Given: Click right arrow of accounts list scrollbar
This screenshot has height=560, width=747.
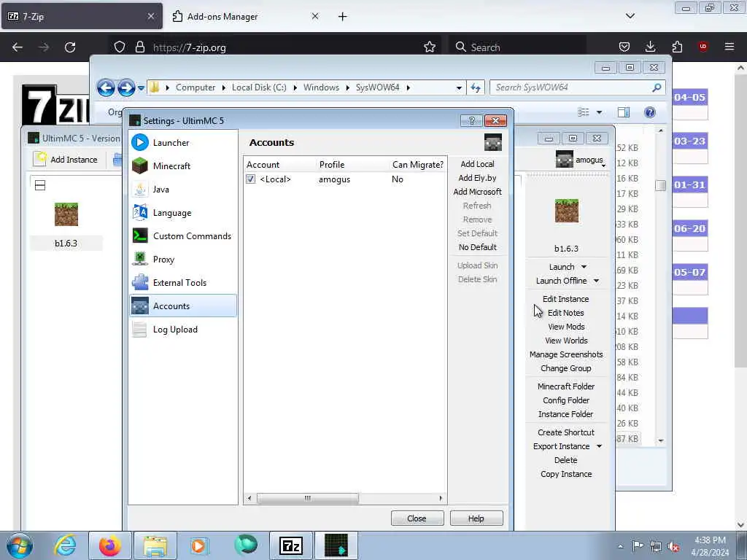Looking at the screenshot, I should pyautogui.click(x=441, y=498).
